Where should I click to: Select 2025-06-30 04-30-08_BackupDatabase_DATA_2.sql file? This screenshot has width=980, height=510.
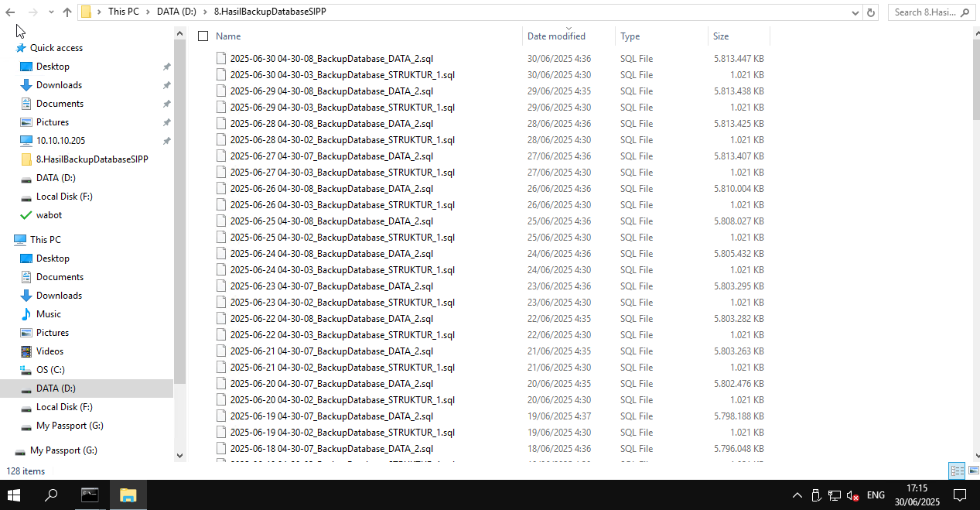click(331, 59)
